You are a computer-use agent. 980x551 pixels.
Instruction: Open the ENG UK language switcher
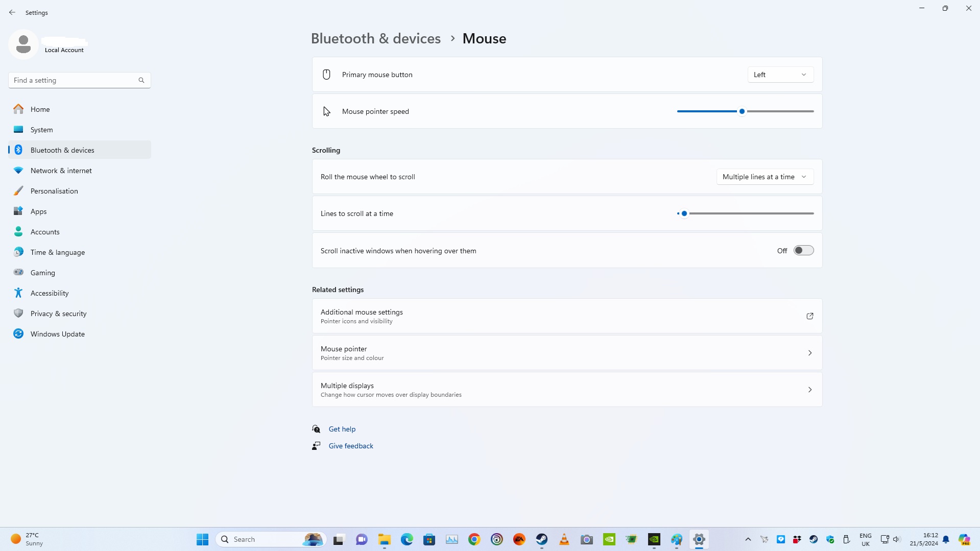pos(866,539)
